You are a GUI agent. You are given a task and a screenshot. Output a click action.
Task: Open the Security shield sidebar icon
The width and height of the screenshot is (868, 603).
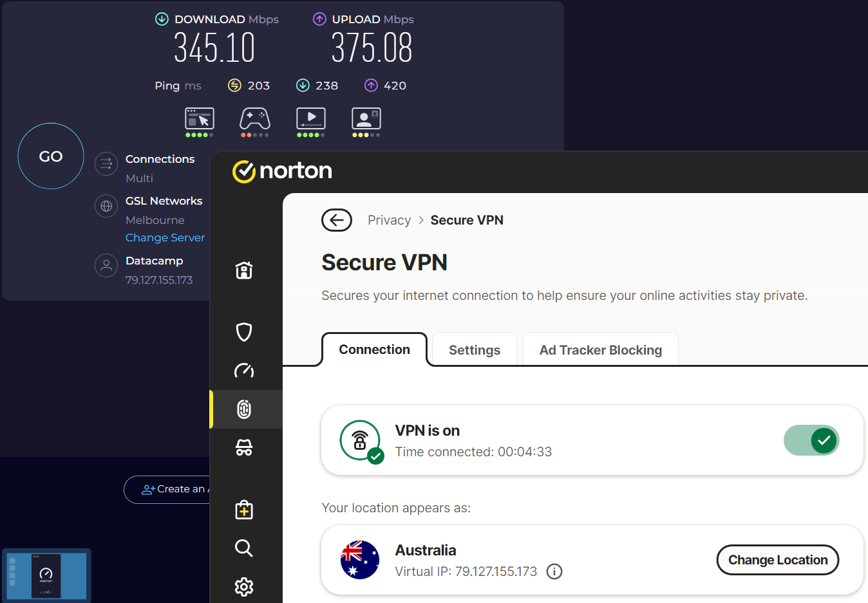244,332
